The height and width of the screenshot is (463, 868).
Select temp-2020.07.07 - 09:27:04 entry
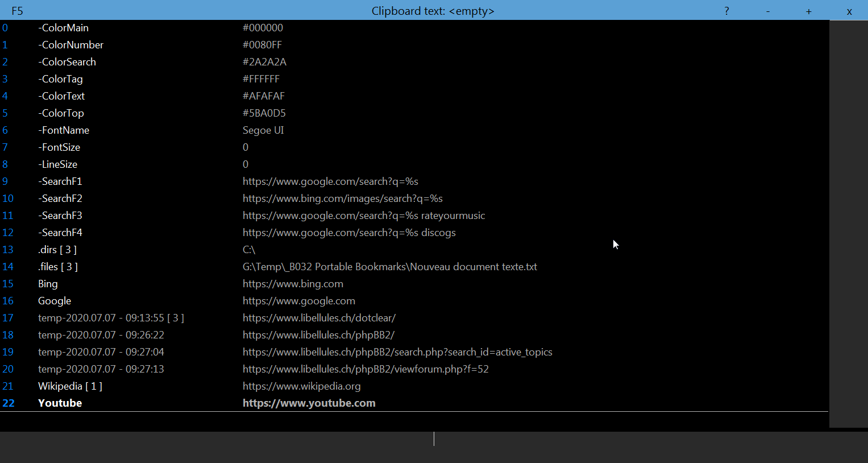(101, 352)
